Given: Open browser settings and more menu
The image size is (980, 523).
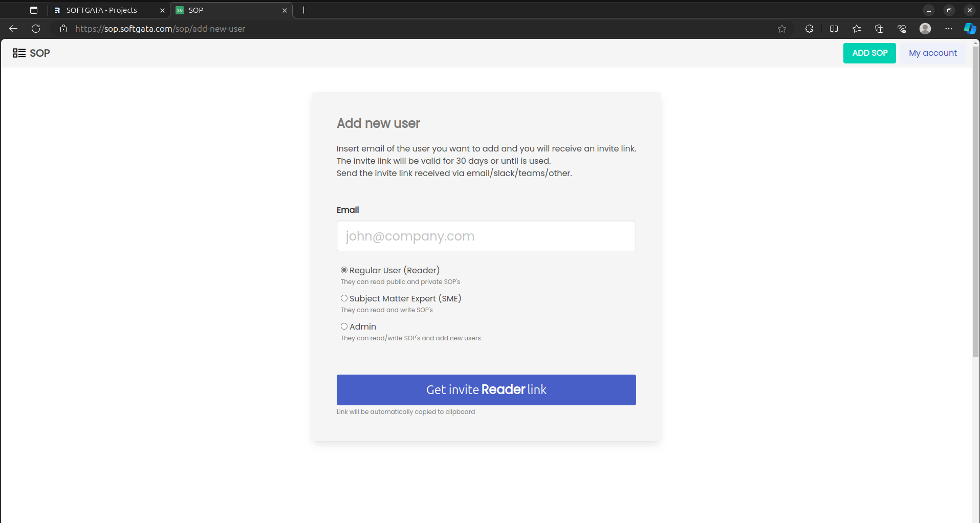Looking at the screenshot, I should 948,29.
